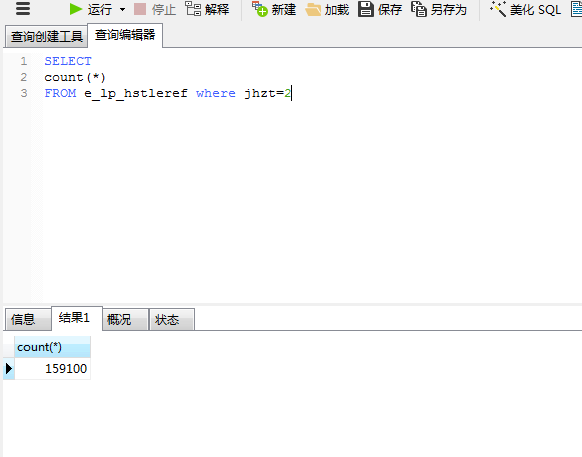Show the 概况 tab
The image size is (582, 457).
tap(125, 319)
